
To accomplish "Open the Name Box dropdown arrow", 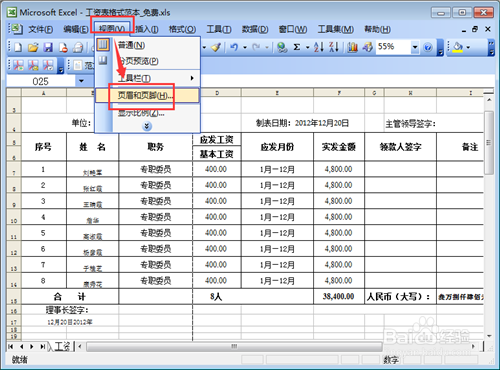I will [x=81, y=81].
